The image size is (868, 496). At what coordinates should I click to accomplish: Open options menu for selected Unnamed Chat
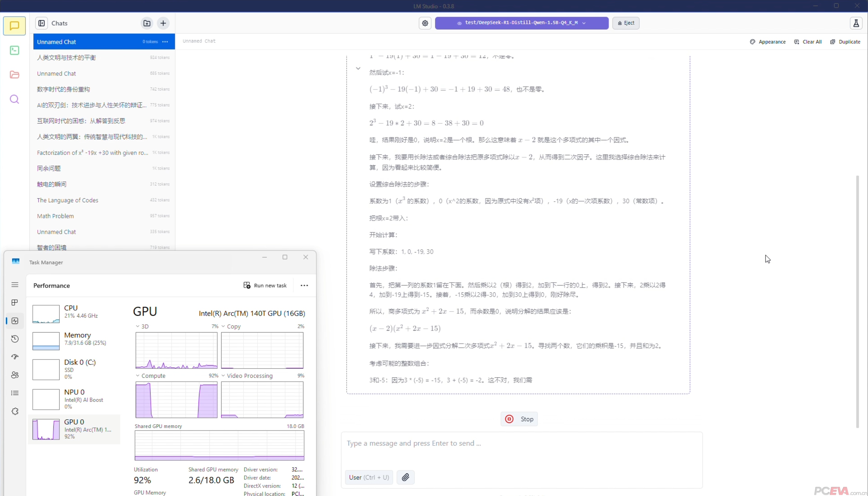click(x=165, y=42)
